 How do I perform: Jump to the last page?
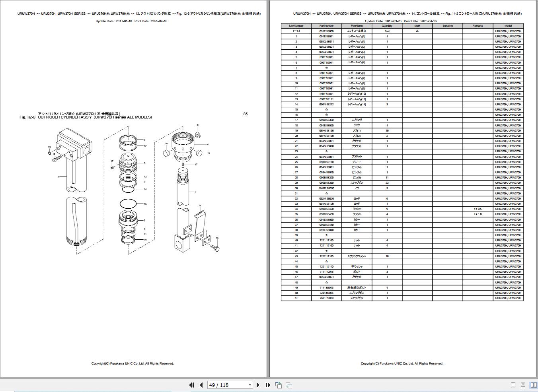click(268, 385)
